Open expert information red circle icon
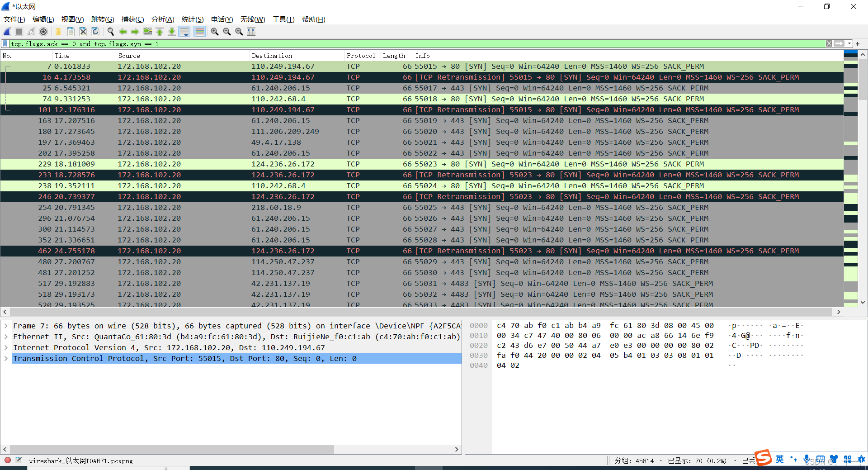The width and height of the screenshot is (868, 470). 8,461
